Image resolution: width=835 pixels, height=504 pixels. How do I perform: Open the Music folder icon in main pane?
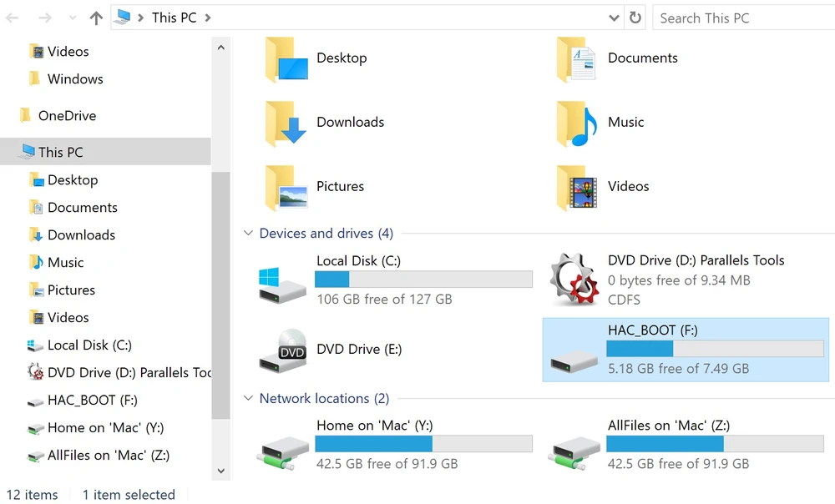point(576,123)
